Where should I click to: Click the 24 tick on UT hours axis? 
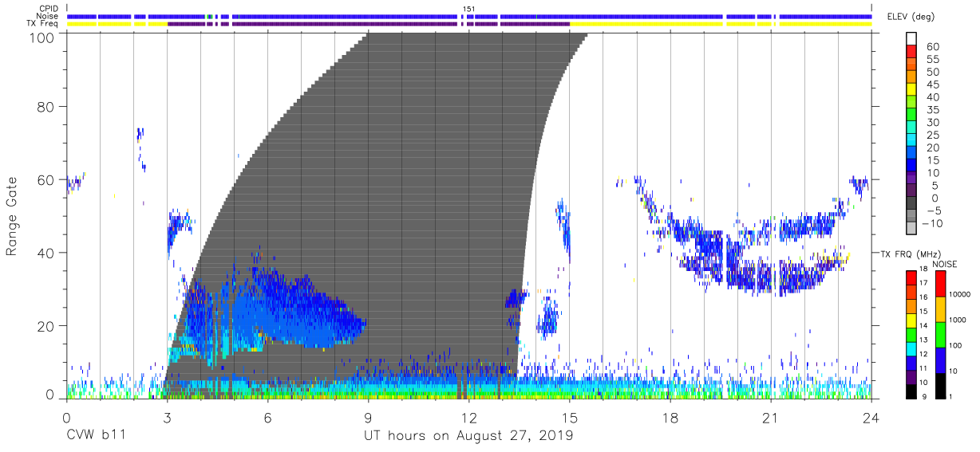(871, 418)
